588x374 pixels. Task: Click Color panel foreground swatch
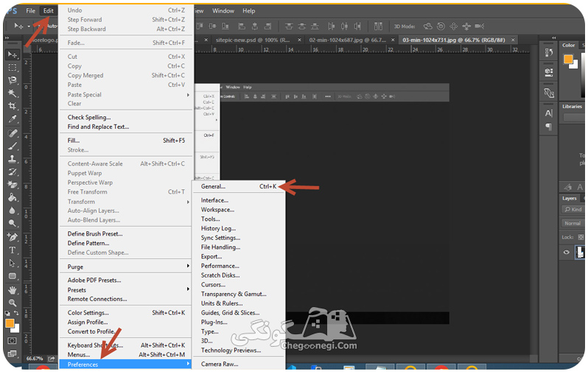click(568, 59)
